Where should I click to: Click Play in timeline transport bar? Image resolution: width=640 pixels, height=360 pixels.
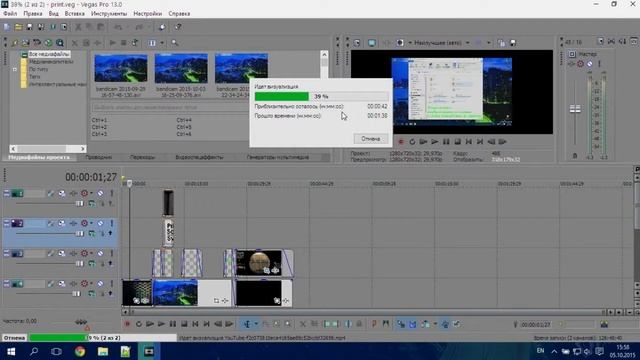pyautogui.click(x=161, y=324)
